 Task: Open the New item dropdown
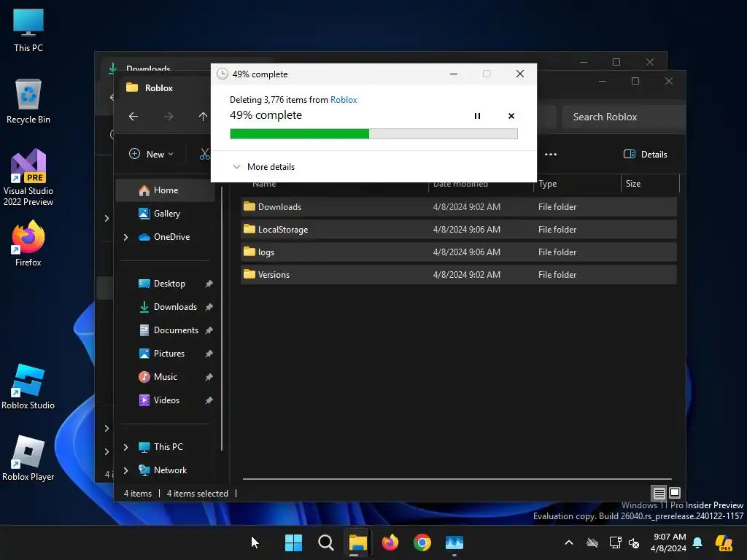(152, 155)
